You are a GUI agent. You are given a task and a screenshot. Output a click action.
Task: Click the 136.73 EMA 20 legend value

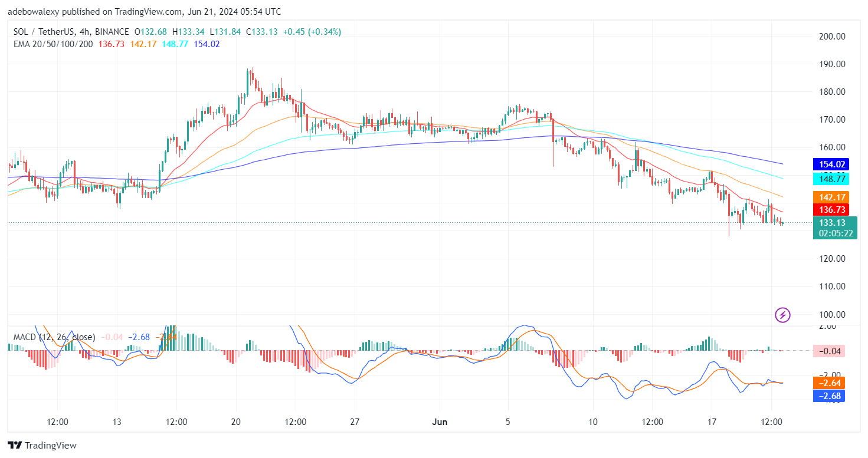pyautogui.click(x=111, y=44)
